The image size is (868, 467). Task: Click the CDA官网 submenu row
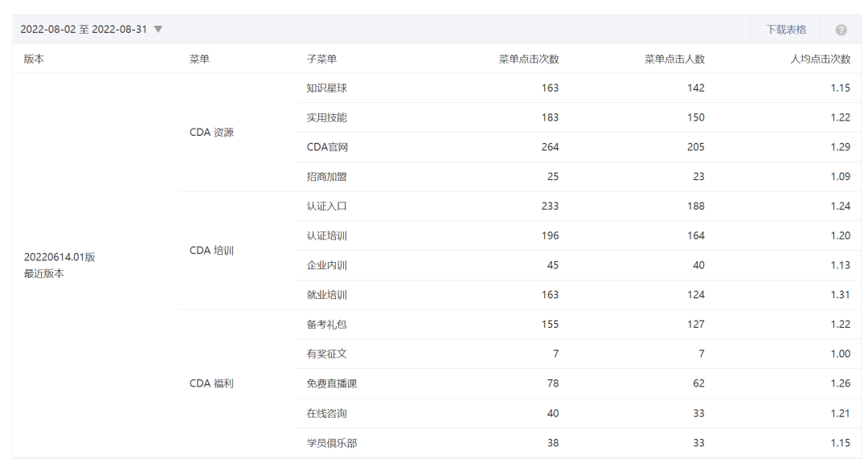[579, 147]
